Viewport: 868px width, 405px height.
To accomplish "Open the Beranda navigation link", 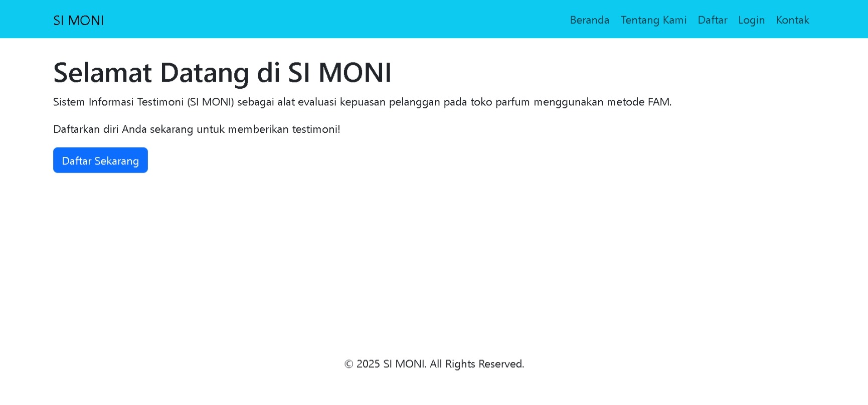I will tap(589, 20).
